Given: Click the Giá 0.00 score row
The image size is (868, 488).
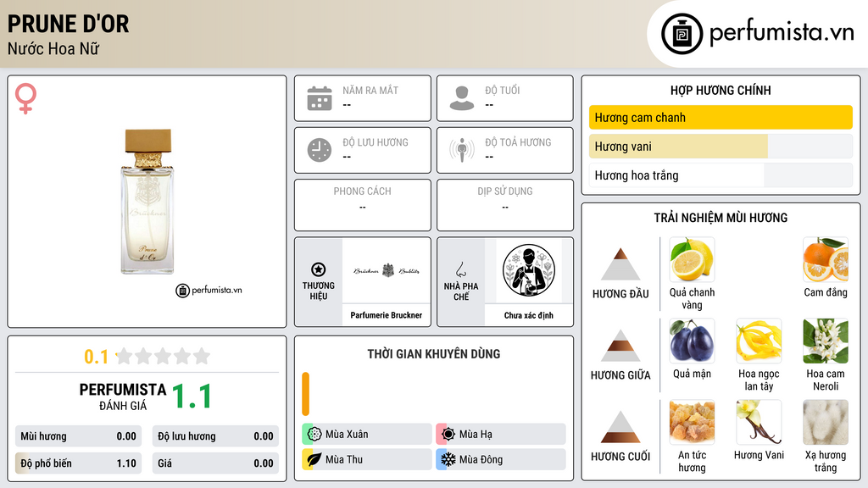Looking at the screenshot, I should 215,463.
